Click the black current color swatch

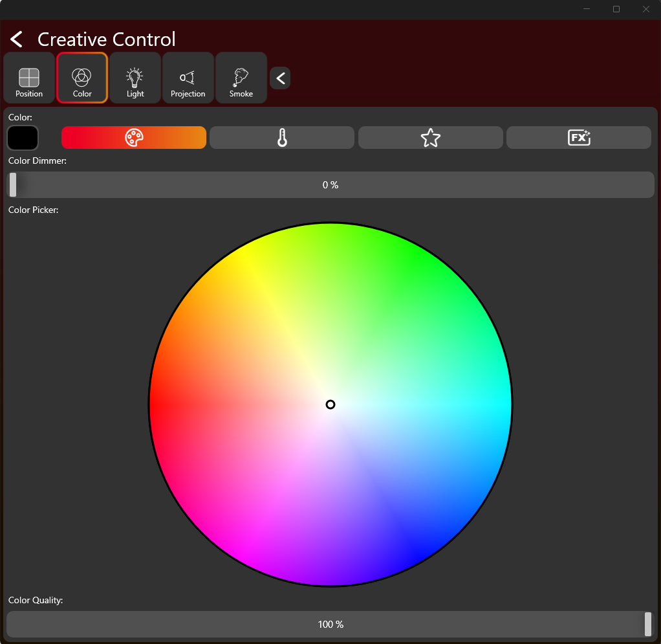pos(23,138)
